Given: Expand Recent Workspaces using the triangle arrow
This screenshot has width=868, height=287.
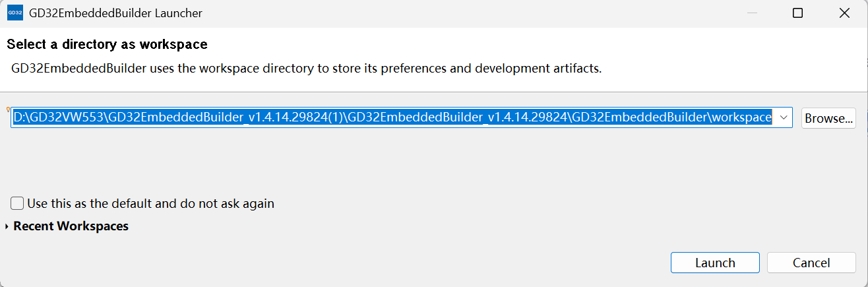Looking at the screenshot, I should point(7,226).
